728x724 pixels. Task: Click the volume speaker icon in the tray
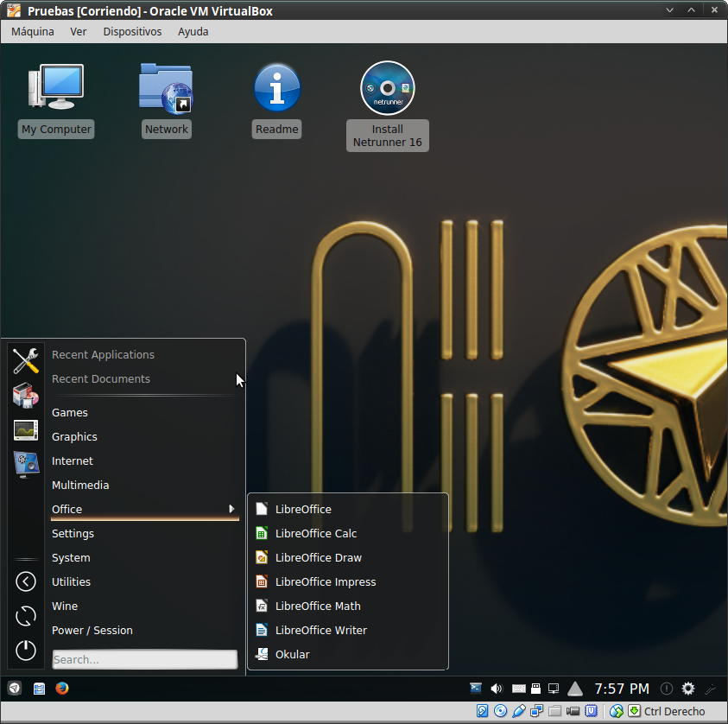pos(497,689)
